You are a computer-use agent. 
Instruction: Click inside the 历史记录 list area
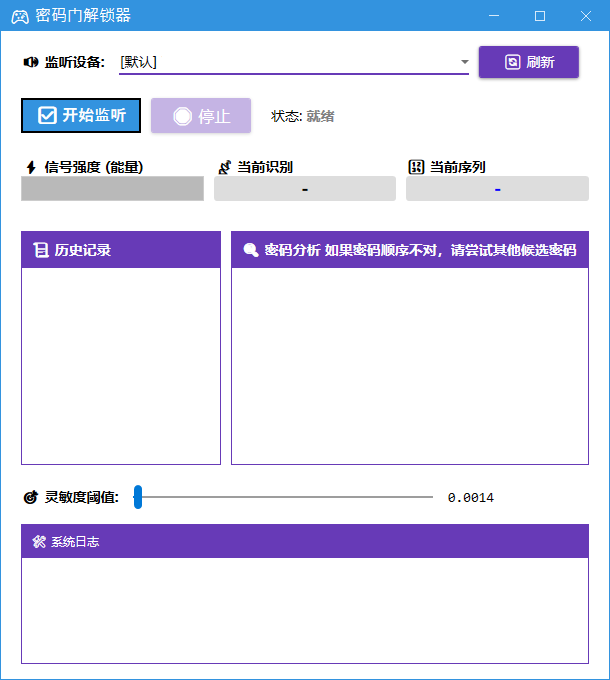coord(121,366)
